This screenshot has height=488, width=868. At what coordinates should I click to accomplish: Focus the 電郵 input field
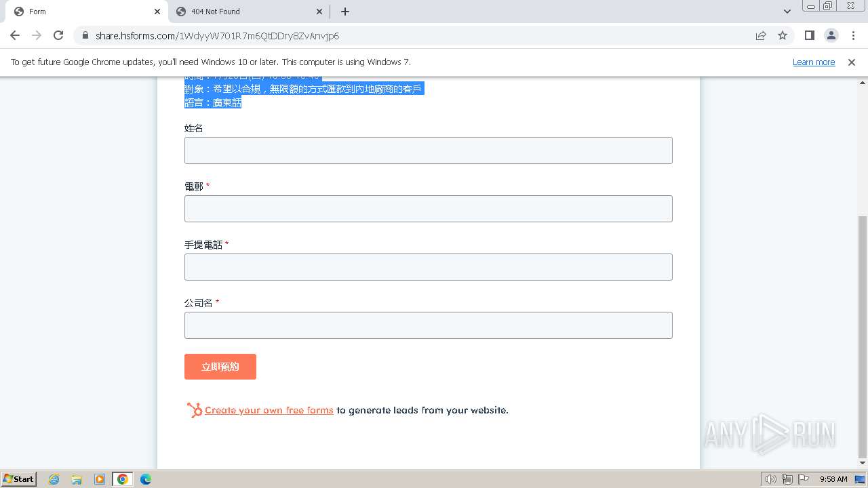(x=429, y=209)
